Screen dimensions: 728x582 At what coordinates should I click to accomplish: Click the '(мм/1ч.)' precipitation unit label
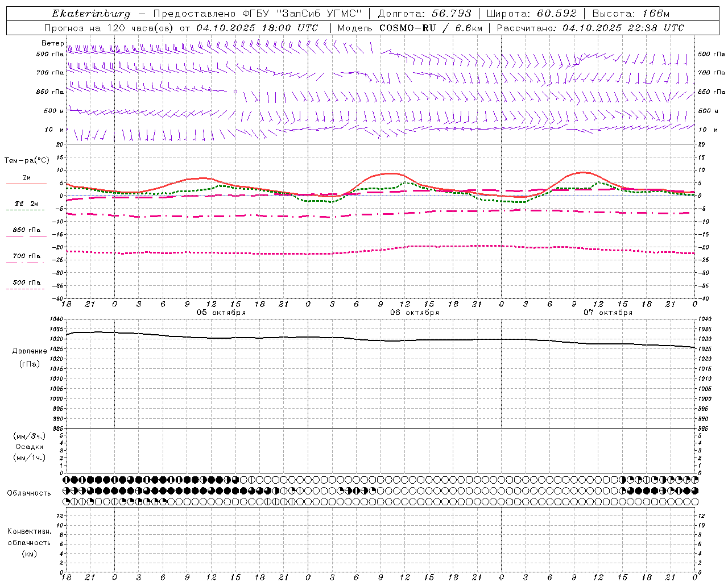[30, 458]
